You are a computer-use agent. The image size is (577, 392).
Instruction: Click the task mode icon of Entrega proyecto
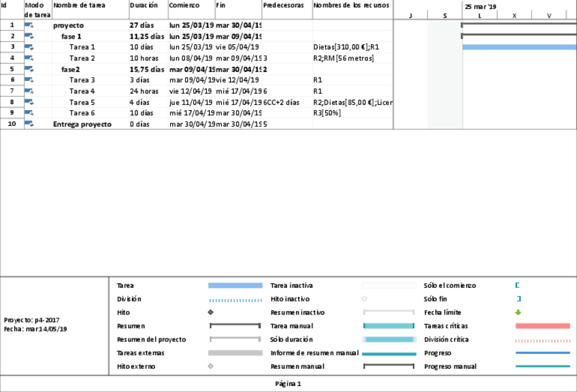coord(29,124)
